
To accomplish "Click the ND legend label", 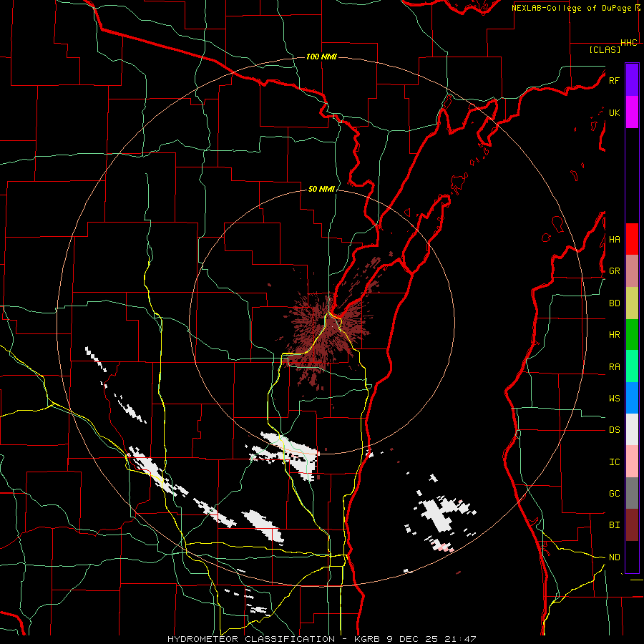I will click(x=614, y=557).
